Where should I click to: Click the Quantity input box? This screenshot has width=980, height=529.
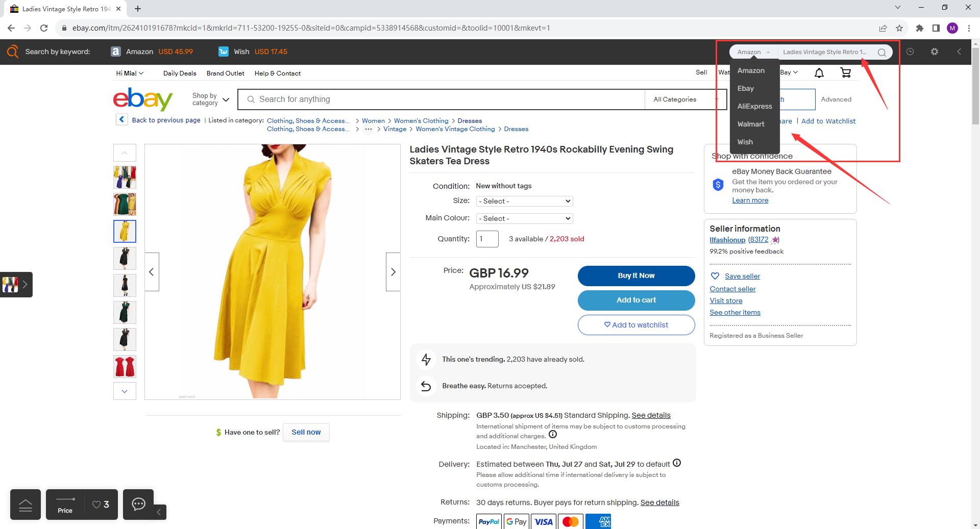pos(487,239)
